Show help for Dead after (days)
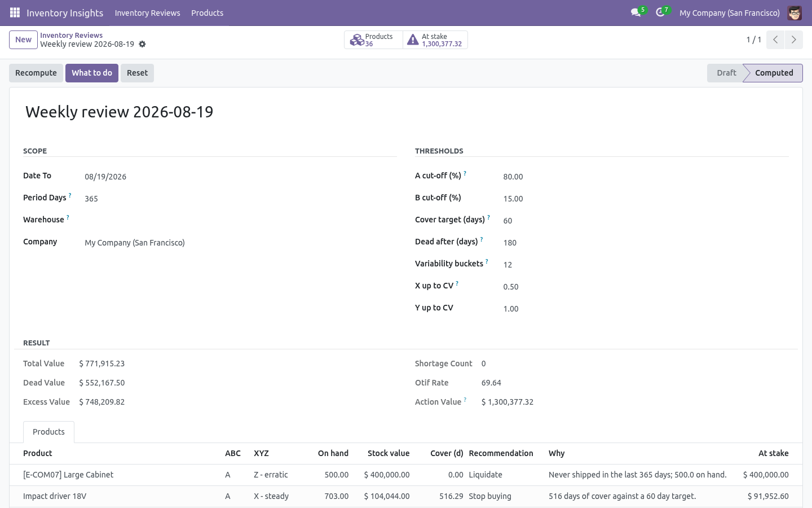This screenshot has height=508, width=812. coord(482,239)
